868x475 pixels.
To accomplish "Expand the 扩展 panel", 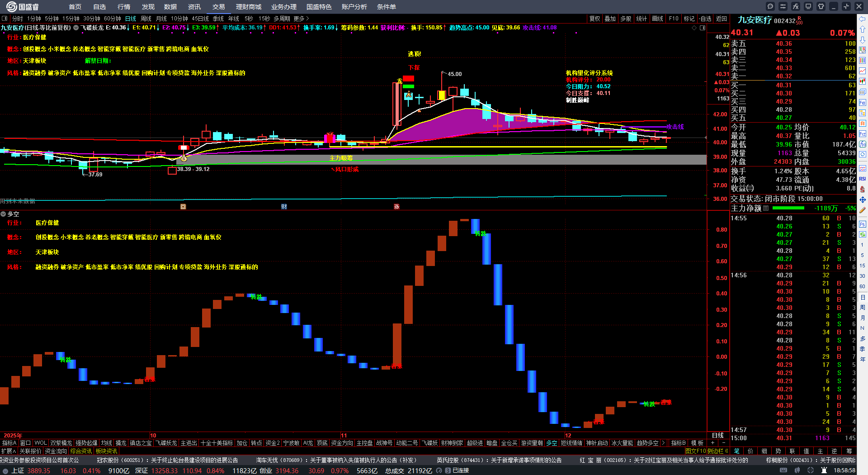I will [x=8, y=451].
